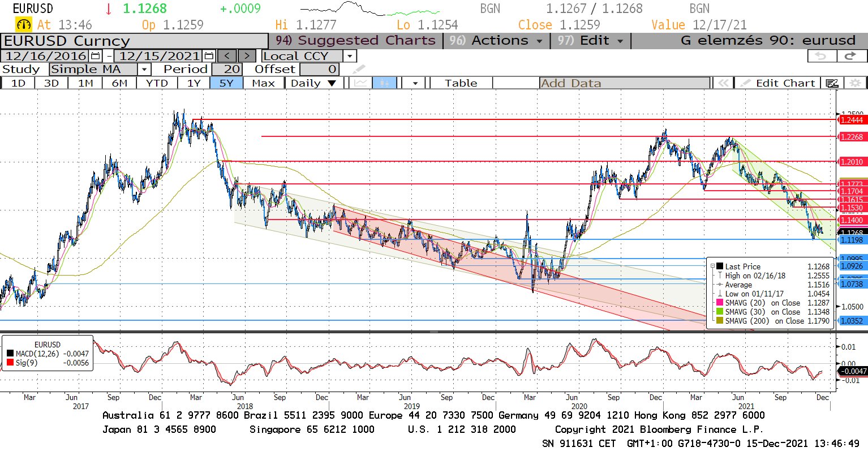Click the redo arrow button
The image size is (868, 460).
[x=850, y=56]
